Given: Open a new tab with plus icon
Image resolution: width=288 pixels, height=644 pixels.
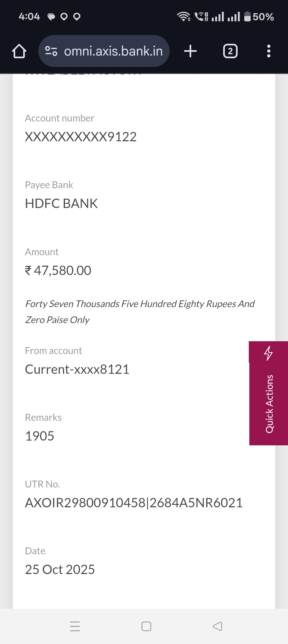Looking at the screenshot, I should point(190,51).
